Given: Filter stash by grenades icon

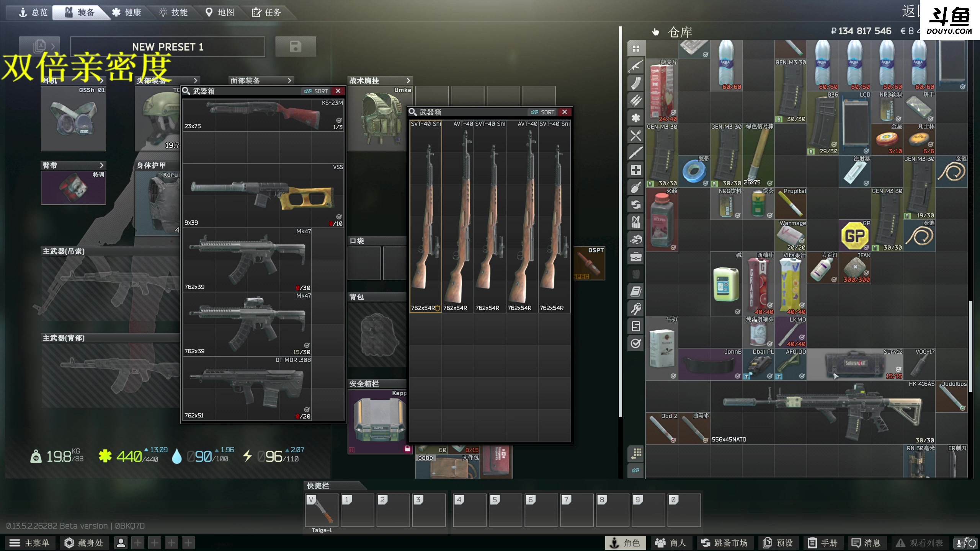Looking at the screenshot, I should click(636, 187).
